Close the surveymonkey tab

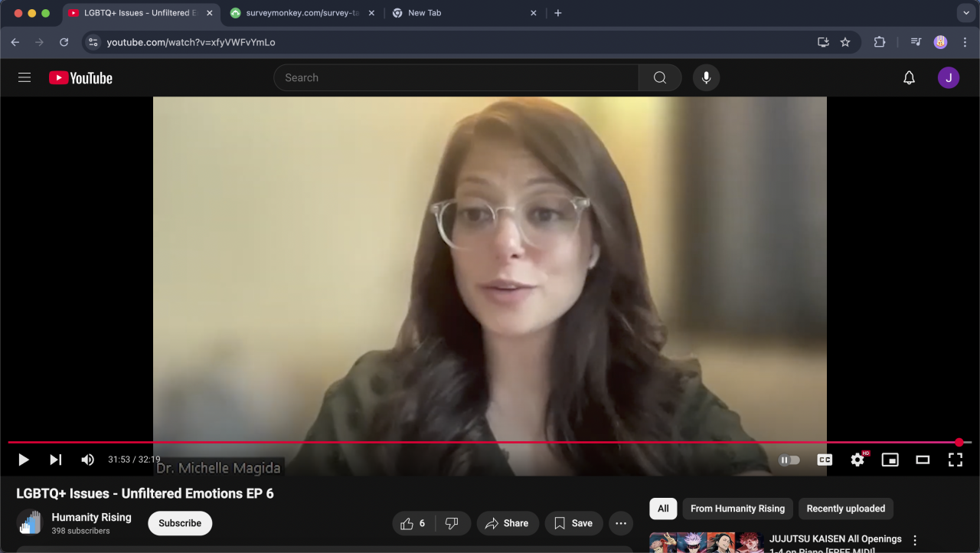click(371, 13)
